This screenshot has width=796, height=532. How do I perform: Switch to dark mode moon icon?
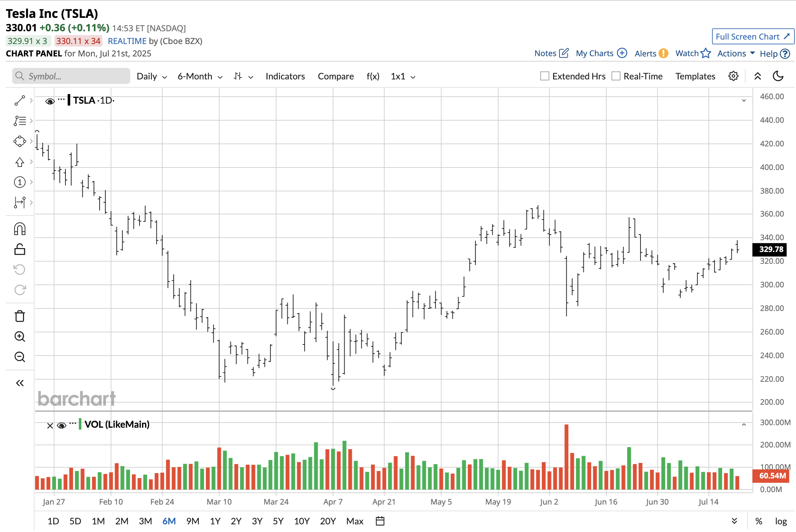click(x=778, y=76)
